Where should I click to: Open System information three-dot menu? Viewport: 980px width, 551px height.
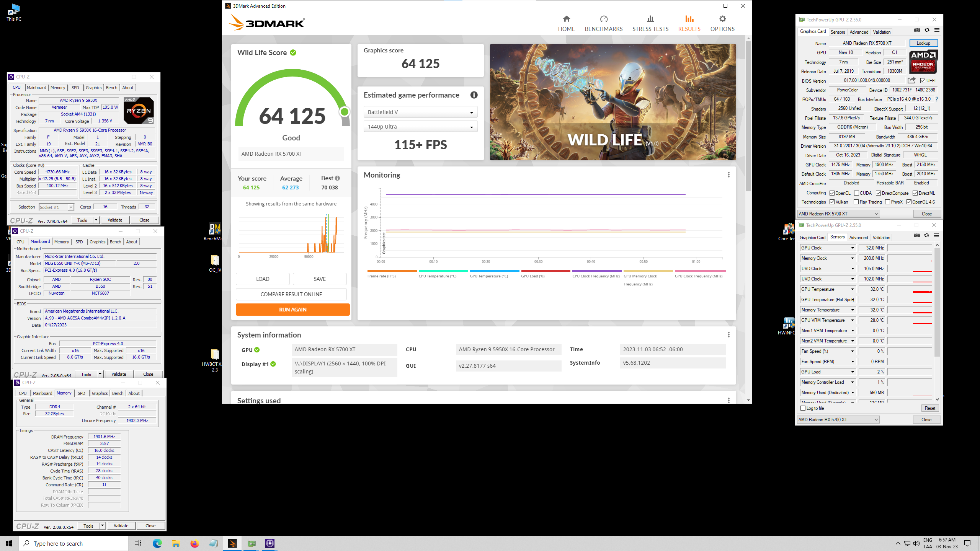pos(728,335)
